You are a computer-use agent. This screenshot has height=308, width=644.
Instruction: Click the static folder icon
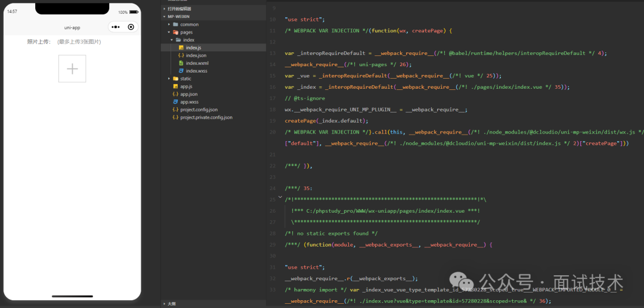tap(175, 79)
